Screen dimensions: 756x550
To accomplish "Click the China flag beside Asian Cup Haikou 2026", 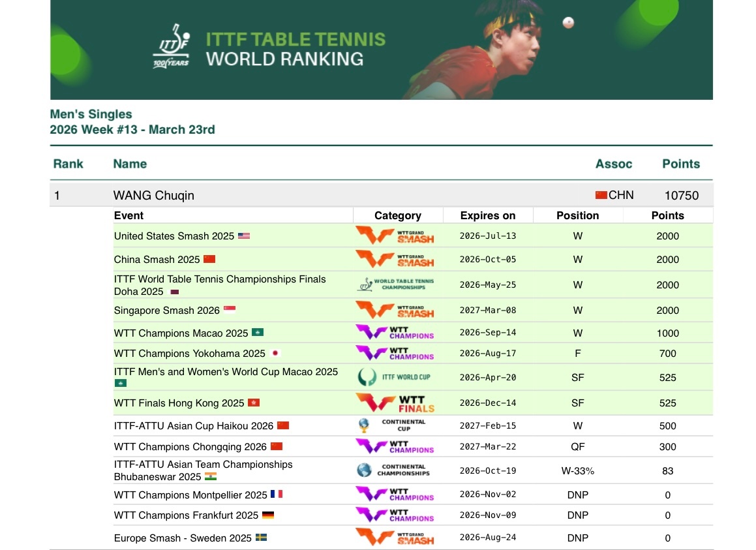I will click(x=283, y=425).
